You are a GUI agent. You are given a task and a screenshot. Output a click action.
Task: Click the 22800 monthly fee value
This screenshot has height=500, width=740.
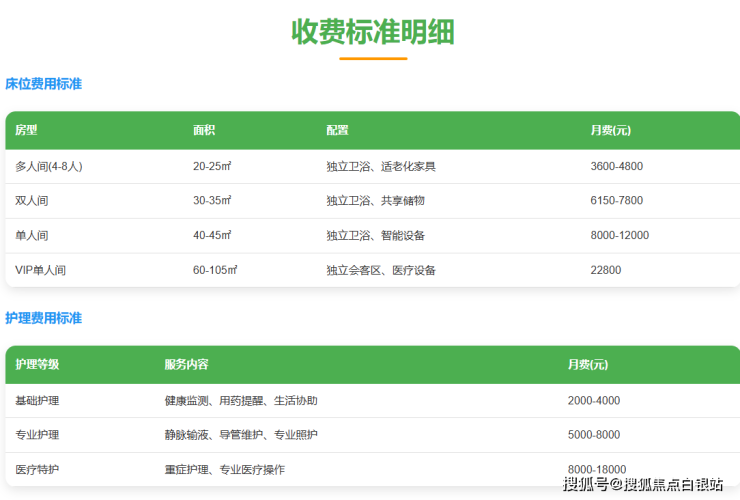click(606, 270)
